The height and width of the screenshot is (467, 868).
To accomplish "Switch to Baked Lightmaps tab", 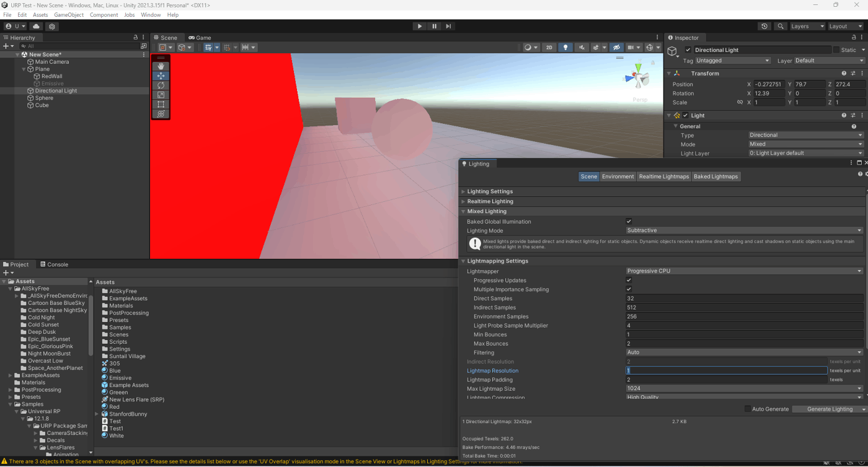I will pos(716,177).
